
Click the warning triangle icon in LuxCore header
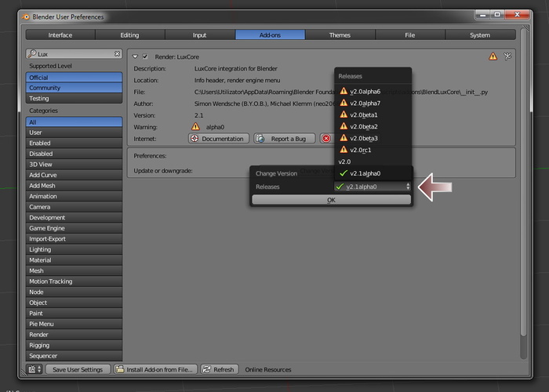493,56
